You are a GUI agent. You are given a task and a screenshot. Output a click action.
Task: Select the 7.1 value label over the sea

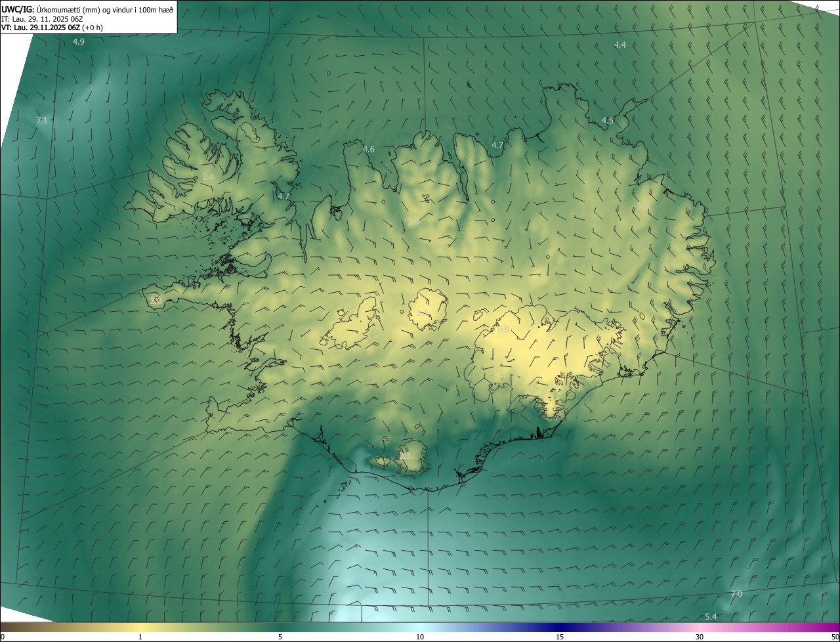[42, 121]
